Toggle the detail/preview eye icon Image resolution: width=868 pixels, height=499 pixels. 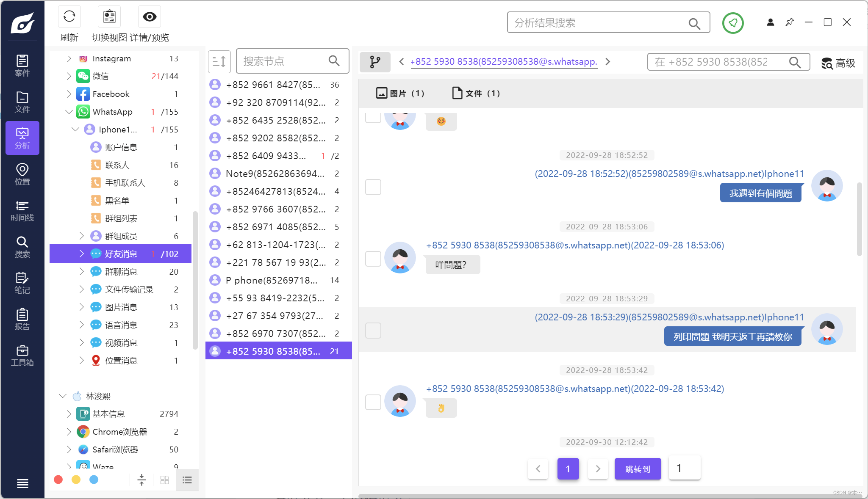pyautogui.click(x=150, y=17)
